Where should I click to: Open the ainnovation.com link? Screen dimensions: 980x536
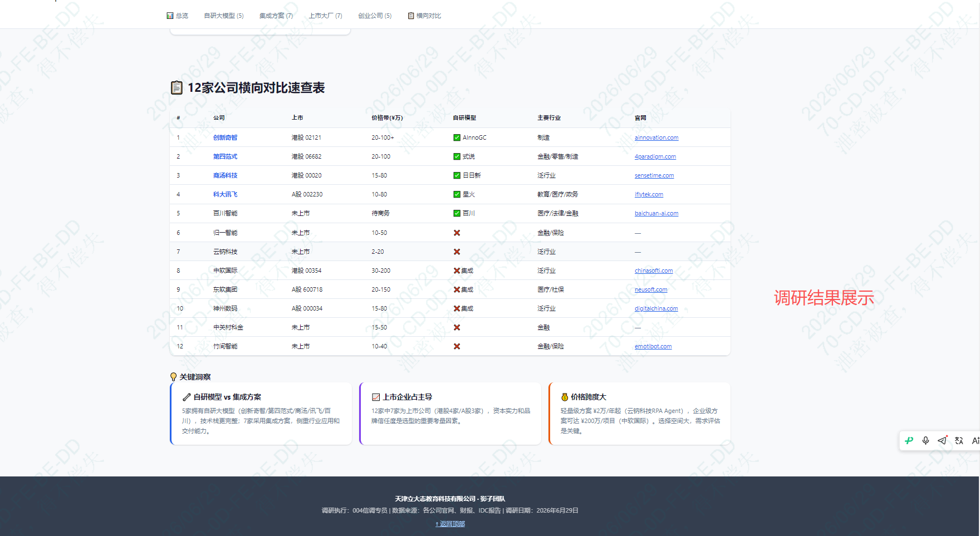coord(656,137)
